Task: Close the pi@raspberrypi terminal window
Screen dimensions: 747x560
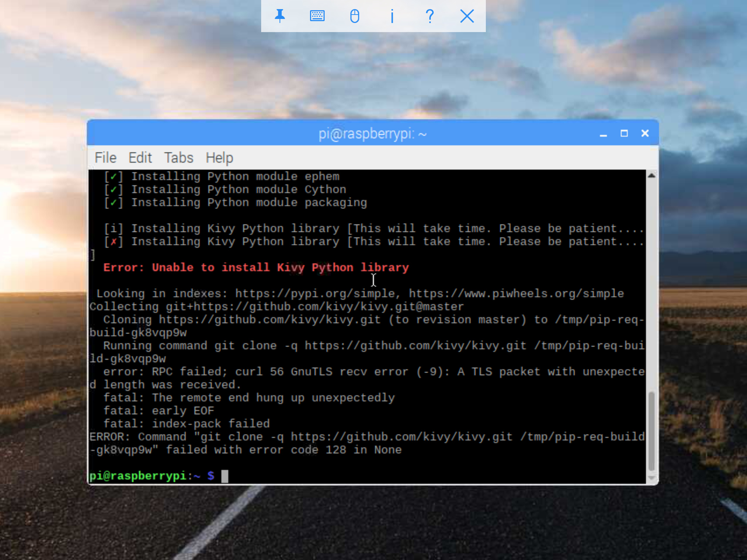Action: 645,133
